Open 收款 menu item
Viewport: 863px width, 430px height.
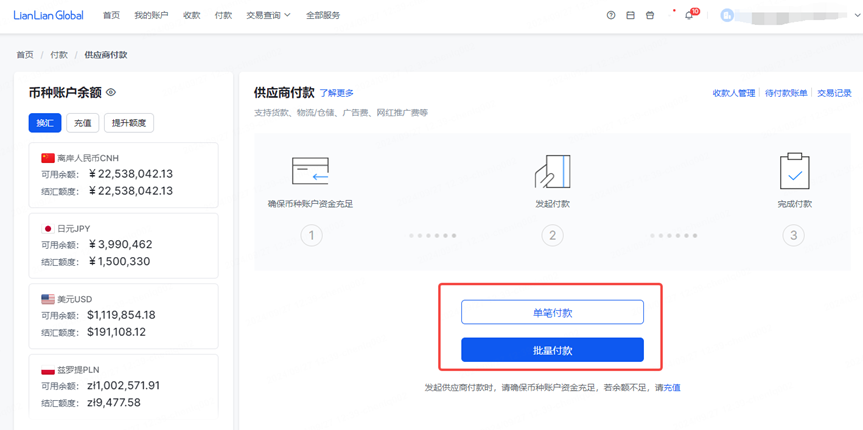192,15
